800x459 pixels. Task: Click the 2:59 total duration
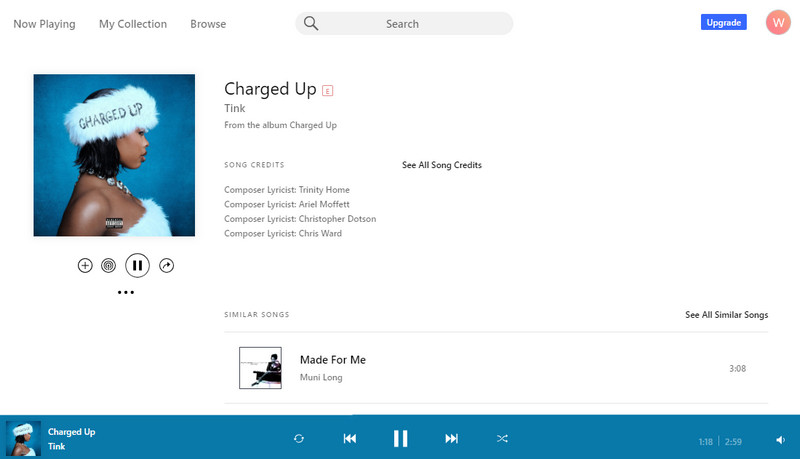click(733, 442)
